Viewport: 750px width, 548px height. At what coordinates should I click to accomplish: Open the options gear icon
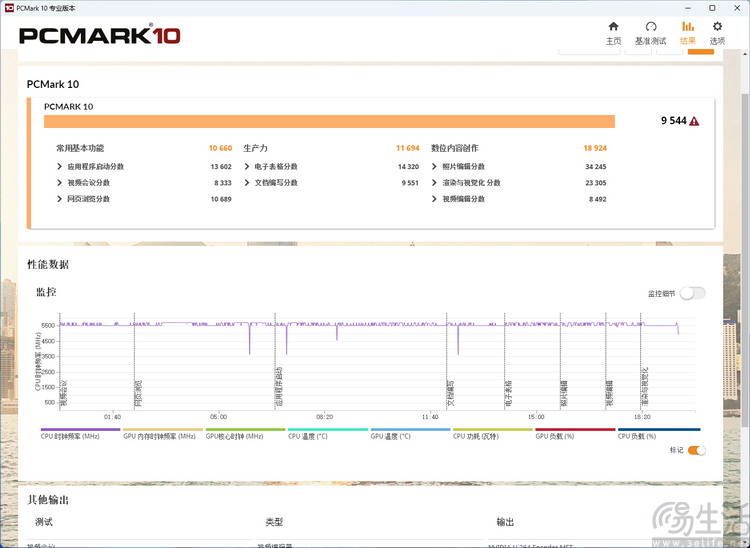pos(717,26)
